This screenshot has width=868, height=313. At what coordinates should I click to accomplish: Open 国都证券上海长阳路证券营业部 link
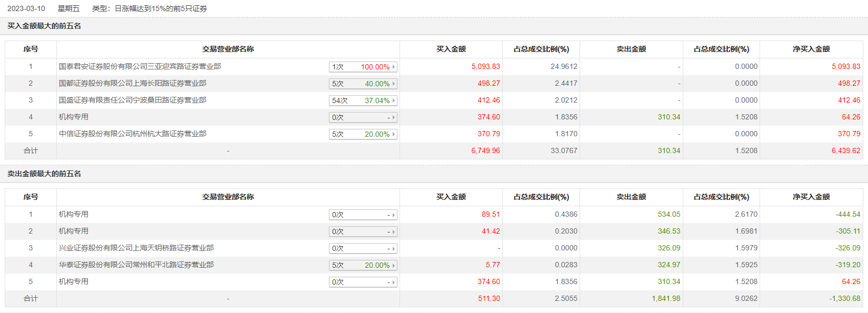point(132,83)
